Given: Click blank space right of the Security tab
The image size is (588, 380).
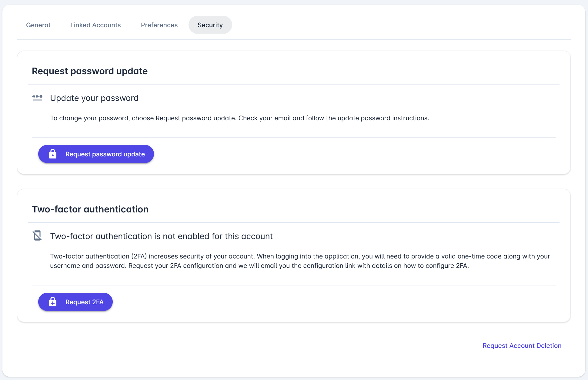Looking at the screenshot, I should coord(394,25).
